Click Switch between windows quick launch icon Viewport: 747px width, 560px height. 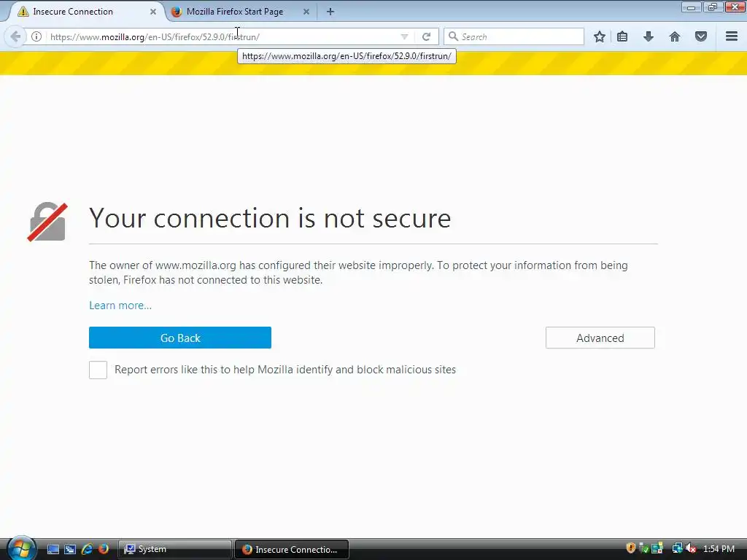[70, 549]
